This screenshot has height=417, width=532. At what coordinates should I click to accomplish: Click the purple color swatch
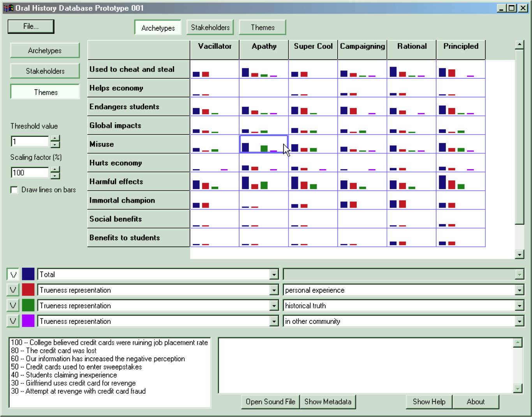(x=28, y=321)
